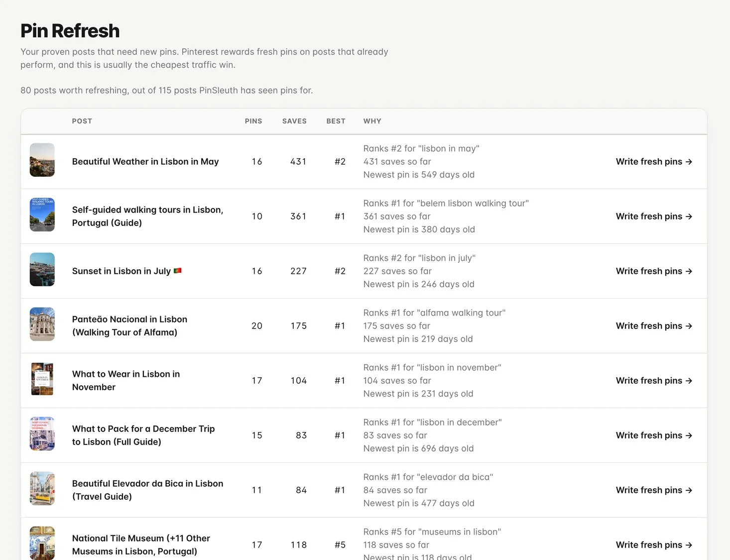Image resolution: width=730 pixels, height=560 pixels.
Task: Select post title Beautiful Elevador da Bica in Lisbon
Action: click(147, 490)
